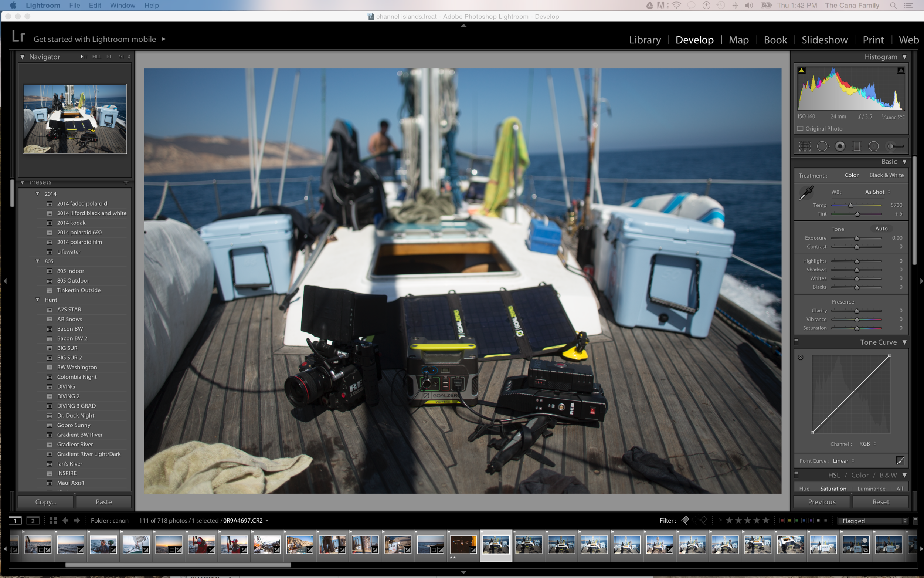Open macOS Spotlight search
Image resolution: width=924 pixels, height=578 pixels.
(893, 5)
